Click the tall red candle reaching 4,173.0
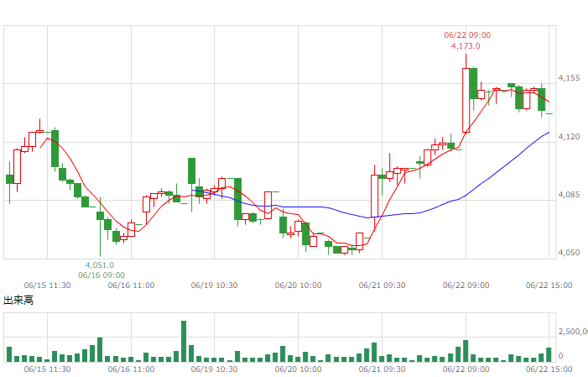 pyautogui.click(x=466, y=100)
